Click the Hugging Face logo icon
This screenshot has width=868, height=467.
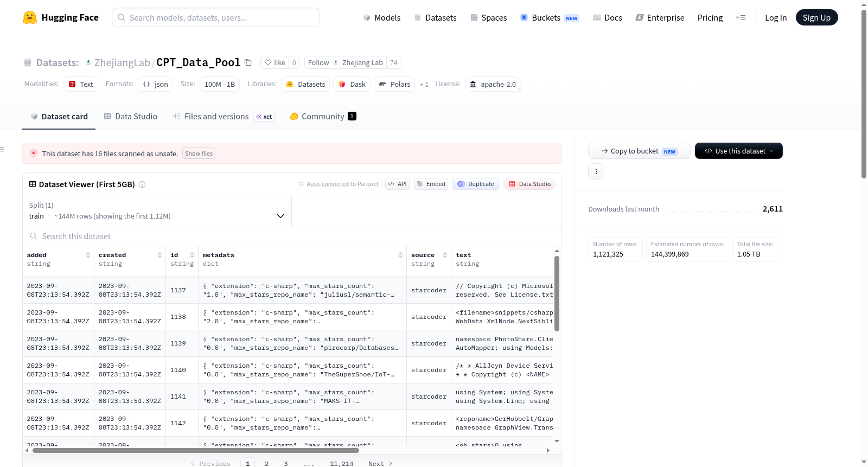pos(30,17)
